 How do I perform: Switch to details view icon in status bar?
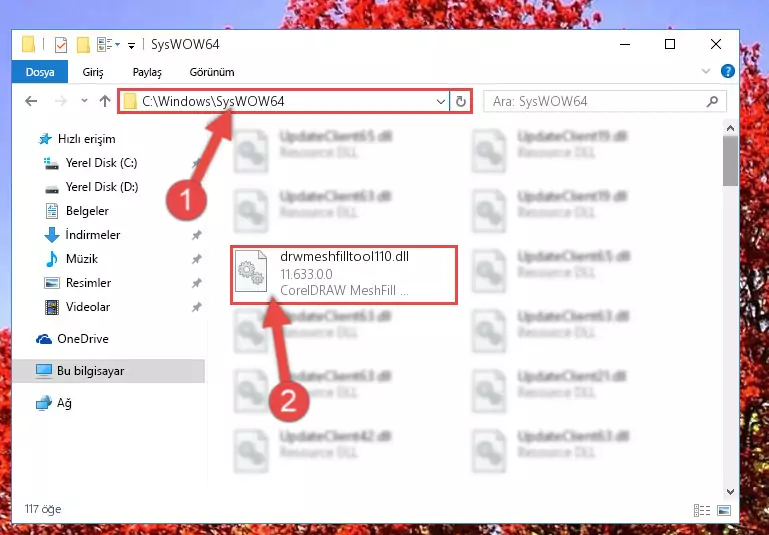[x=702, y=510]
